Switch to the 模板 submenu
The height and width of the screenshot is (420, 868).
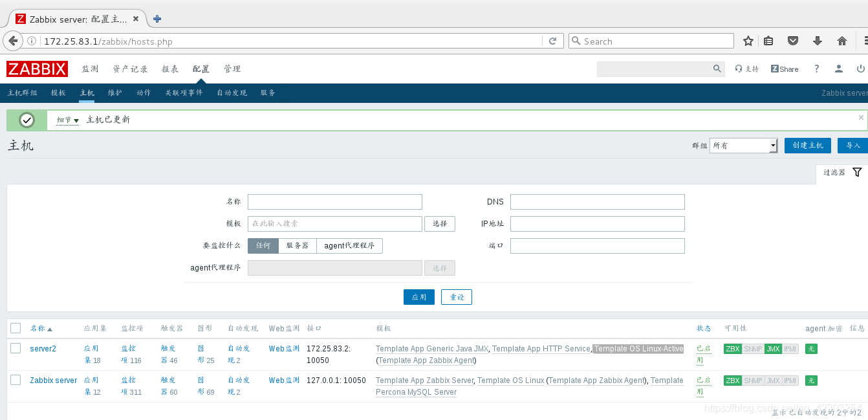(58, 93)
